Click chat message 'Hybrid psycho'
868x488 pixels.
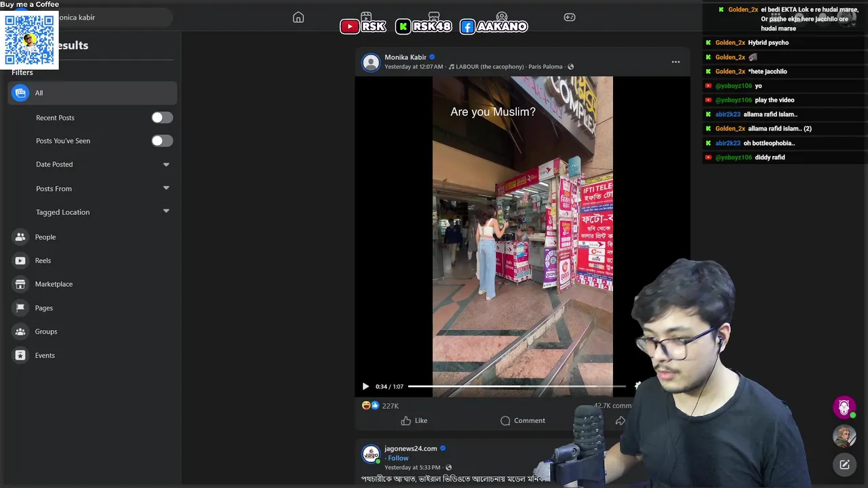click(768, 43)
